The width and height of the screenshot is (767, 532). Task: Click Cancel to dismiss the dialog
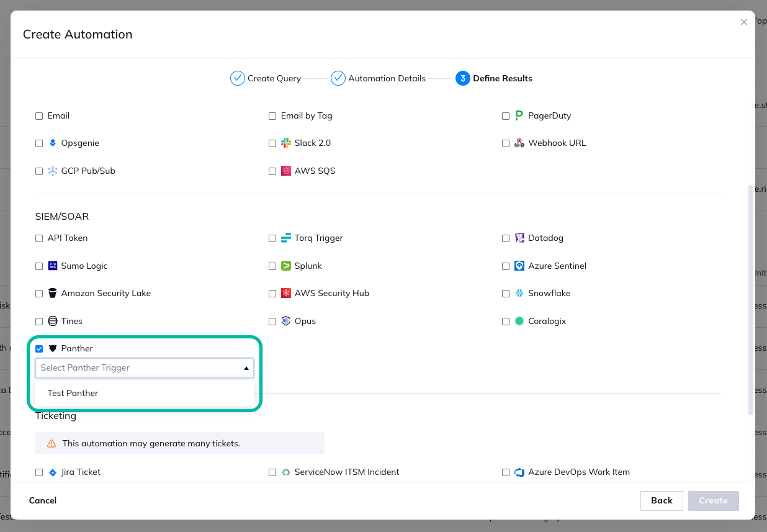click(42, 500)
